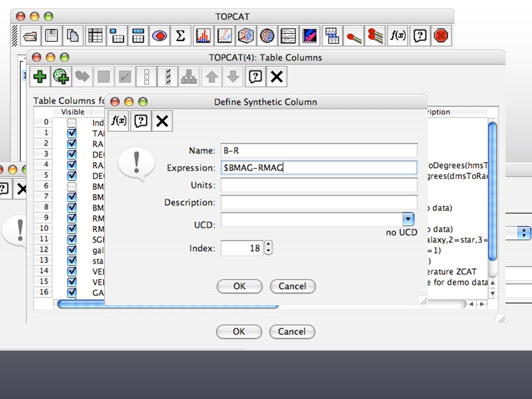Screen dimensions: 532x399
Task: Toggle Visible checkbox for row 14
Action: click(x=71, y=271)
